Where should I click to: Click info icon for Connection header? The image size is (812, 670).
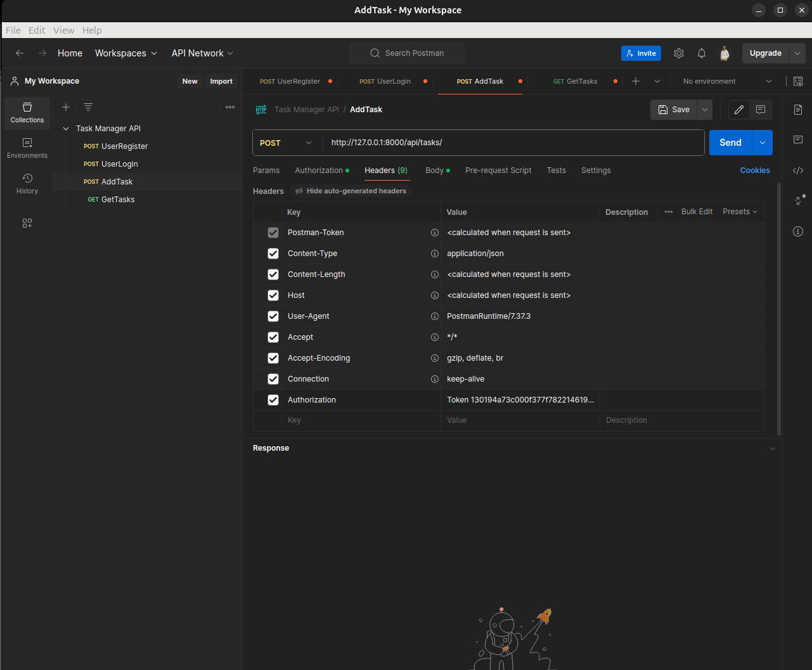tap(435, 379)
